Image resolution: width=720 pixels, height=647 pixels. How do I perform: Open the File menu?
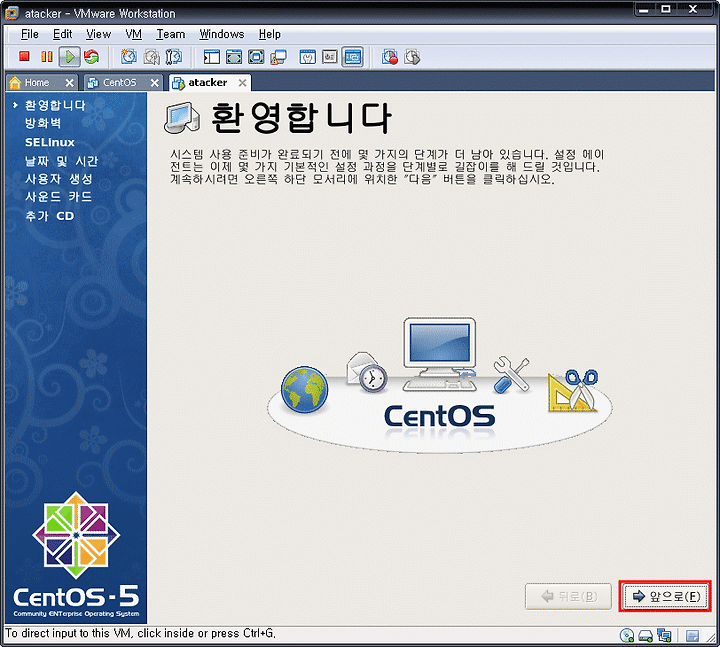click(30, 34)
